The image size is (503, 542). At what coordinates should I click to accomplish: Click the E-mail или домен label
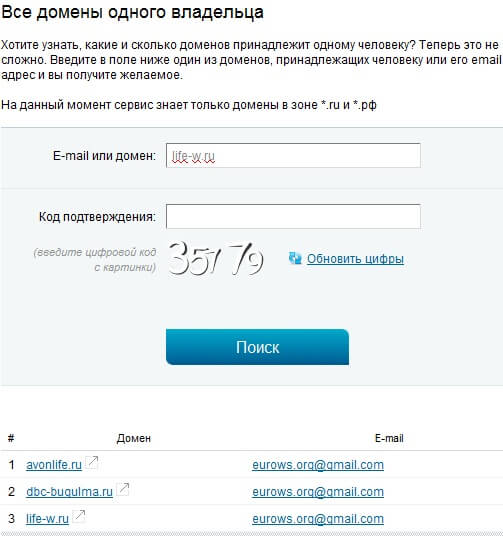pos(104,156)
